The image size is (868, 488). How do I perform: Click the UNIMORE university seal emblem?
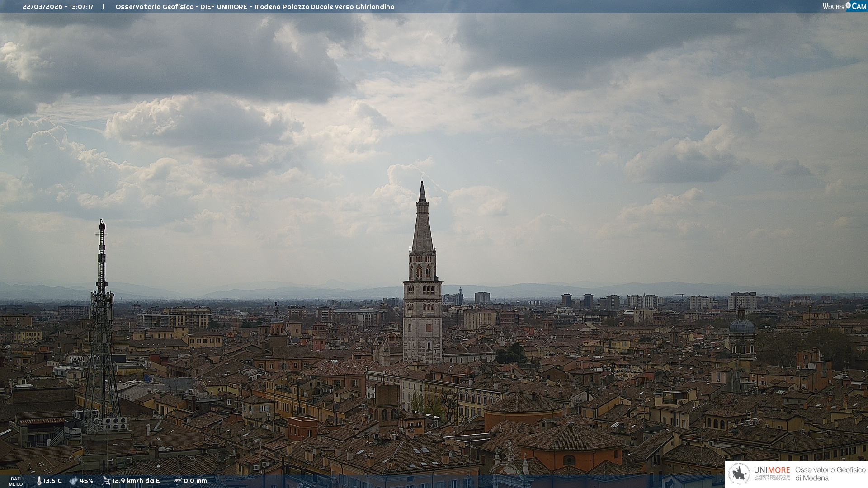pos(740,474)
